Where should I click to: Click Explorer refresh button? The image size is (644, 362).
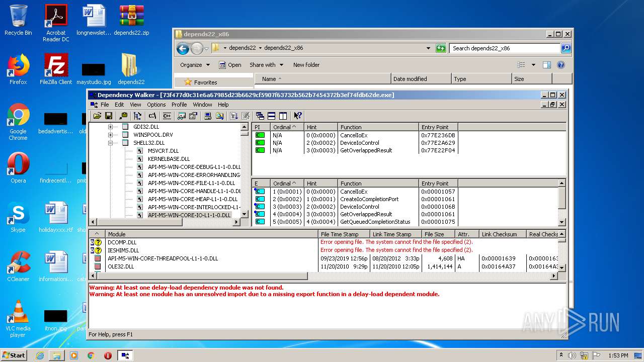coord(441,48)
